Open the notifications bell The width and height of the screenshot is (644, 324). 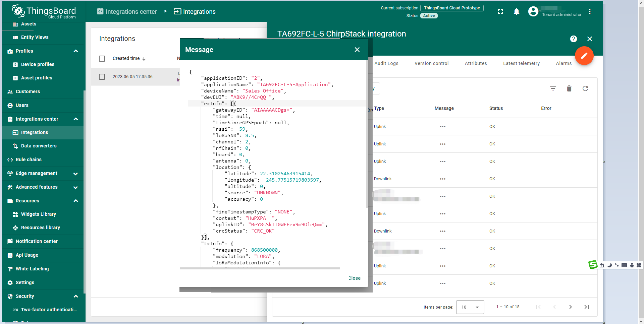(x=517, y=11)
